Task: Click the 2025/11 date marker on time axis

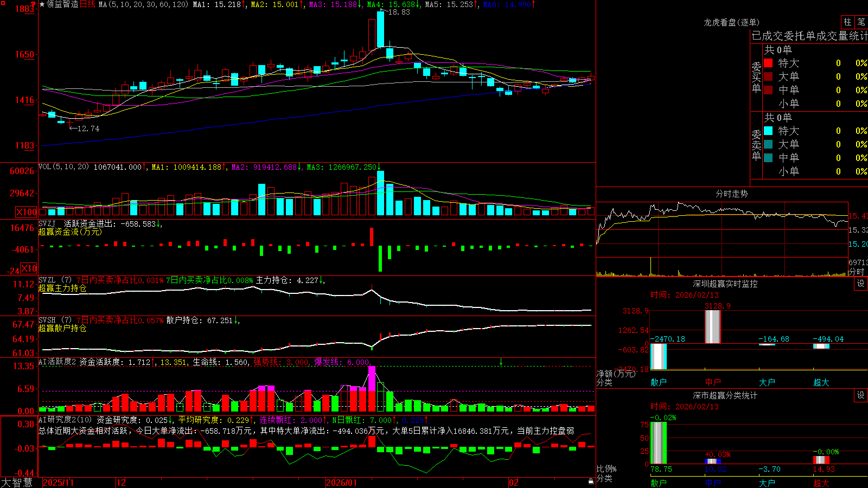Action: [x=58, y=483]
